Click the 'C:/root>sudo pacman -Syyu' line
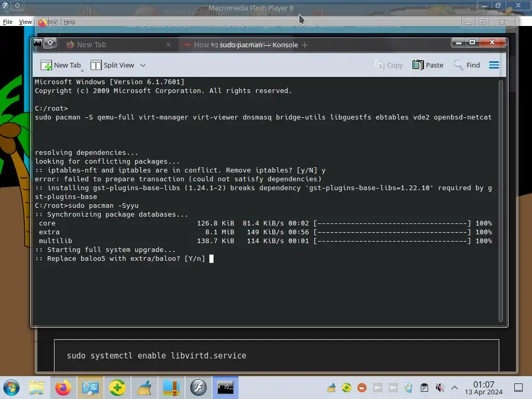The image size is (532, 399). pyautogui.click(x=87, y=205)
